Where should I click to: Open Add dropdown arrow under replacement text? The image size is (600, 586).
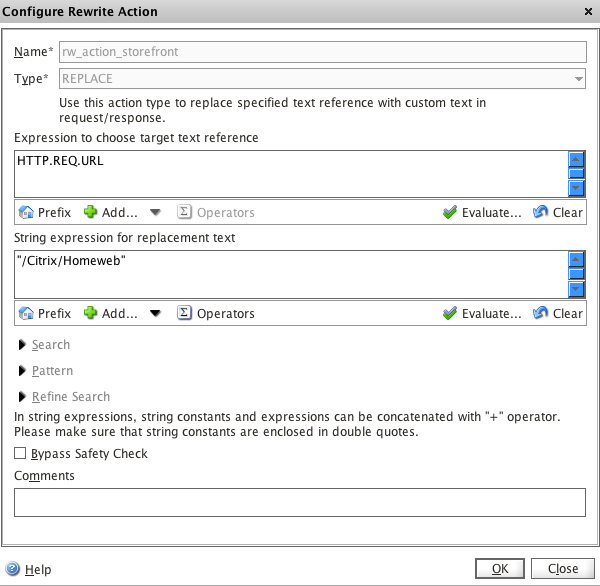coord(155,313)
